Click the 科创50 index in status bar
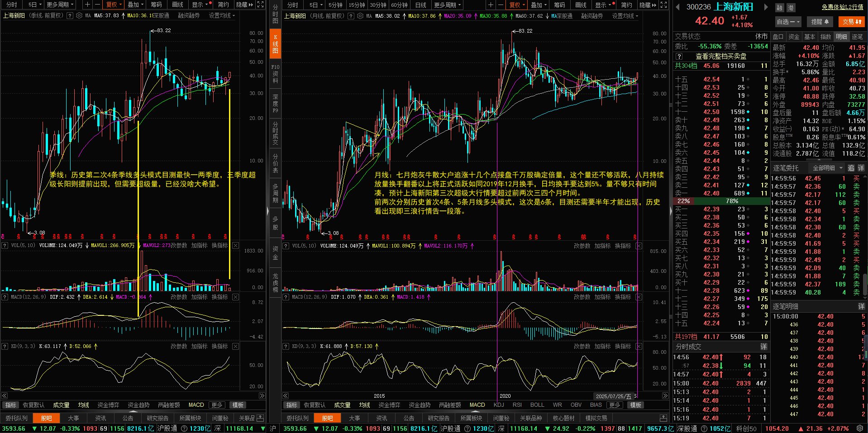Screen dimensions: 868x433 pyautogui.click(x=746, y=428)
